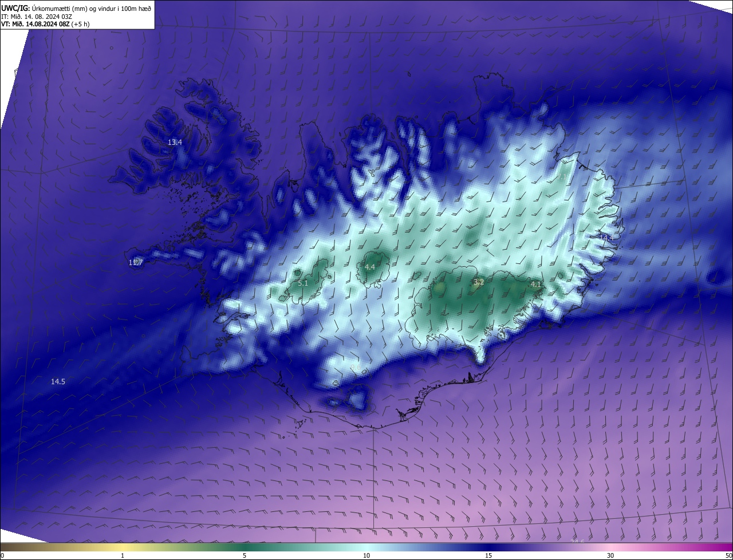Click the 13.4 value over the Westfjords
Image resolution: width=733 pixels, height=560 pixels.
pyautogui.click(x=175, y=142)
